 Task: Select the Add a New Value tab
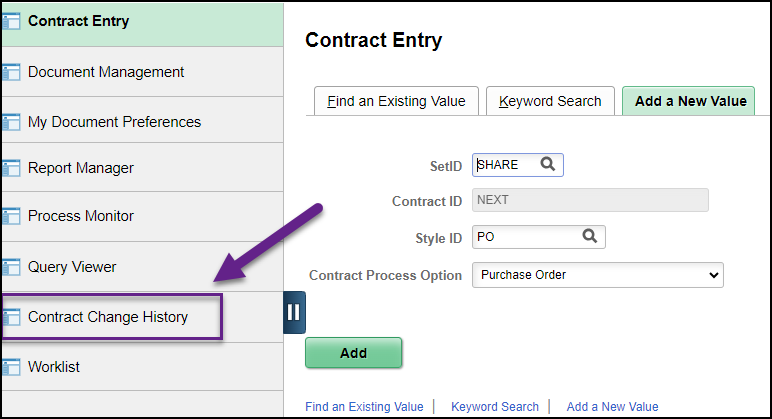689,101
